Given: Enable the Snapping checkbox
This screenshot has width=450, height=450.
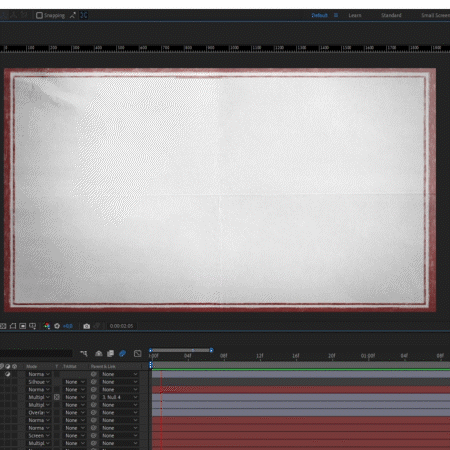Looking at the screenshot, I should pos(39,15).
